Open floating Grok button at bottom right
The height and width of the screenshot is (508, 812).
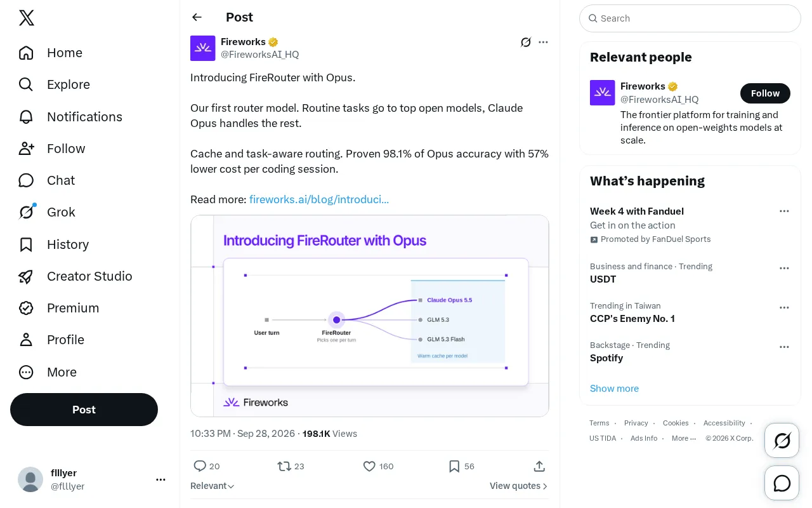pyautogui.click(x=782, y=441)
